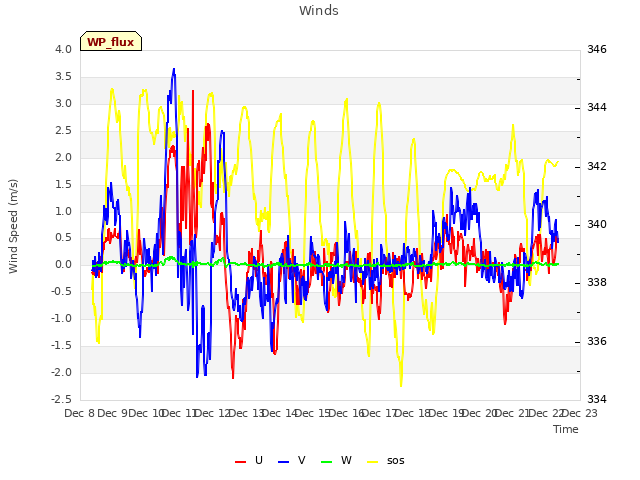Click the 'Dec 15' date tick label
The image size is (640, 480).
click(x=313, y=413)
